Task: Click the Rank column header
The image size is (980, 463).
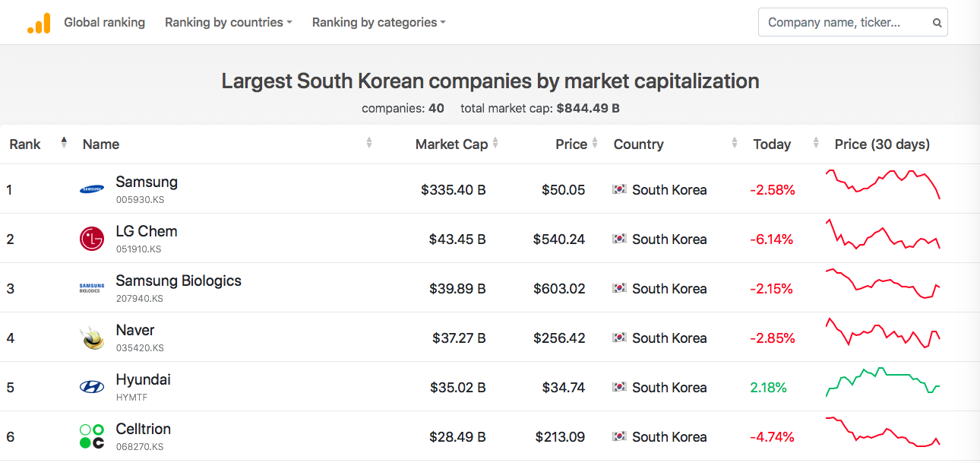Action: pyautogui.click(x=25, y=144)
